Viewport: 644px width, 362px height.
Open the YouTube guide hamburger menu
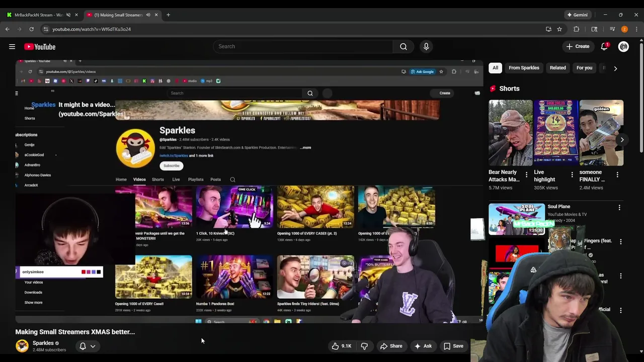(12, 47)
